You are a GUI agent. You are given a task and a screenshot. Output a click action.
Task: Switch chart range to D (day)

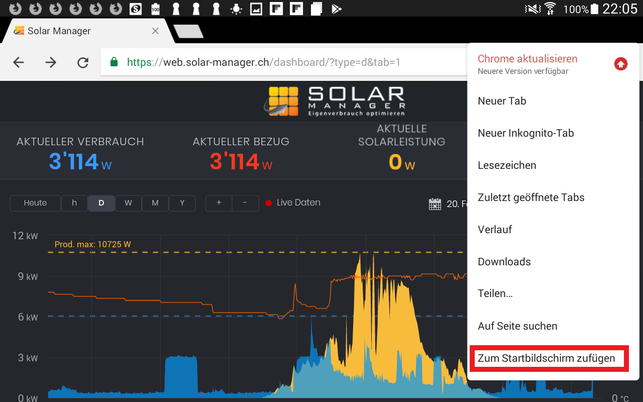pyautogui.click(x=101, y=203)
